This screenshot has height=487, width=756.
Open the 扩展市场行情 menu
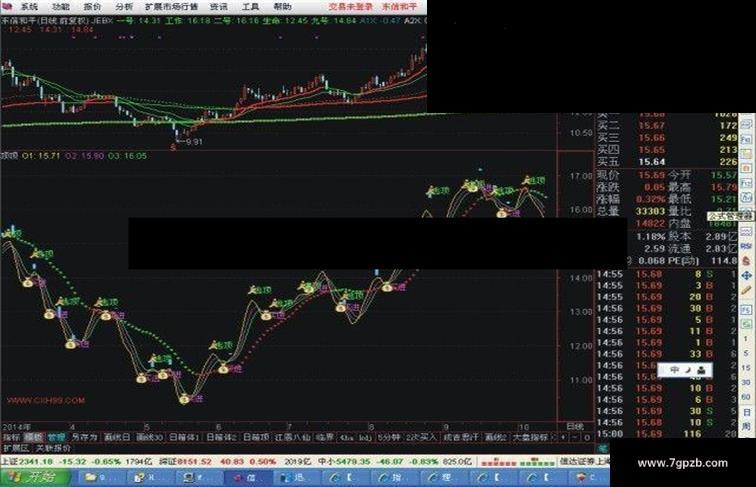(x=172, y=7)
